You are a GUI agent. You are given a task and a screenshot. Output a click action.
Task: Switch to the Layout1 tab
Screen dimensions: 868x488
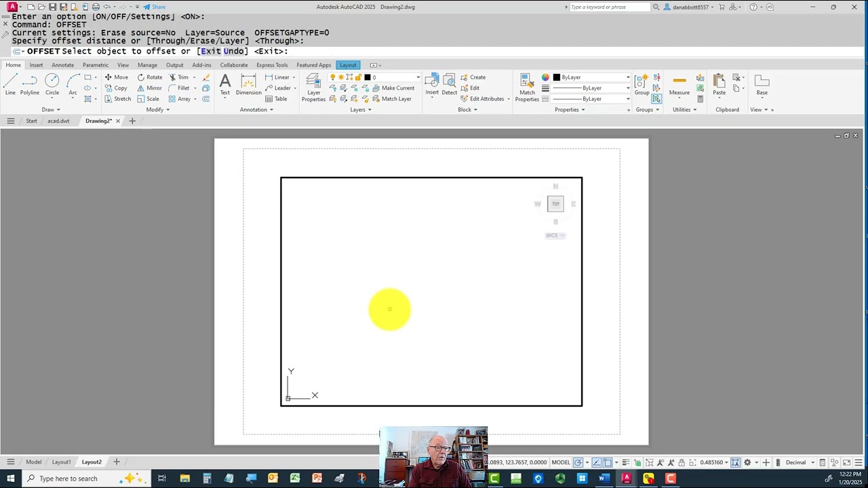(x=61, y=462)
